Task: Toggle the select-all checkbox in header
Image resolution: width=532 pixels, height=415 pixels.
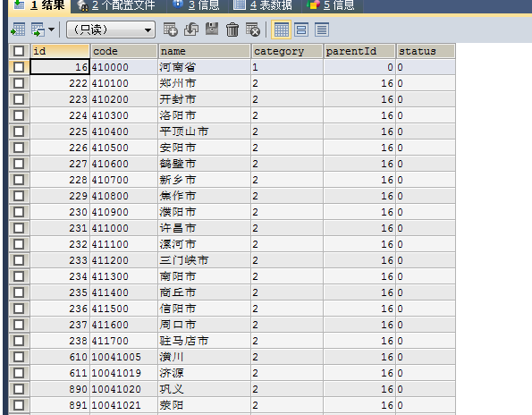Action: 19,51
